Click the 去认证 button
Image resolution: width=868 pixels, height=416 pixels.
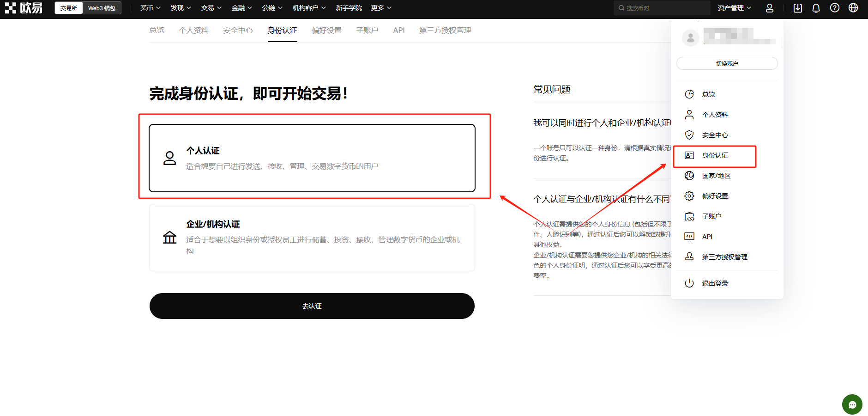[312, 306]
